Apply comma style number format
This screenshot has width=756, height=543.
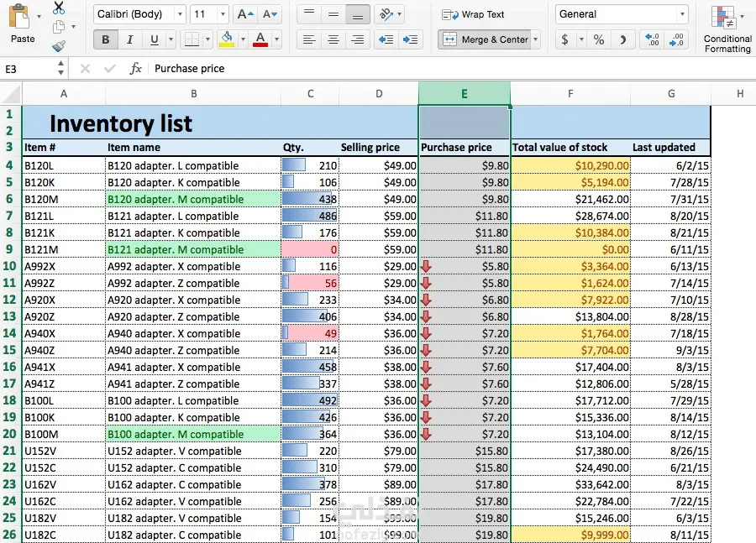click(x=623, y=39)
